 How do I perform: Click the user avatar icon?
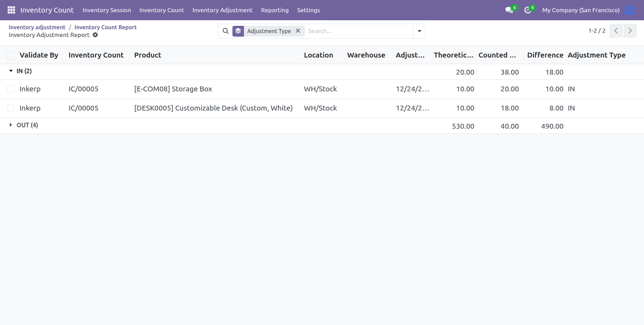[631, 10]
